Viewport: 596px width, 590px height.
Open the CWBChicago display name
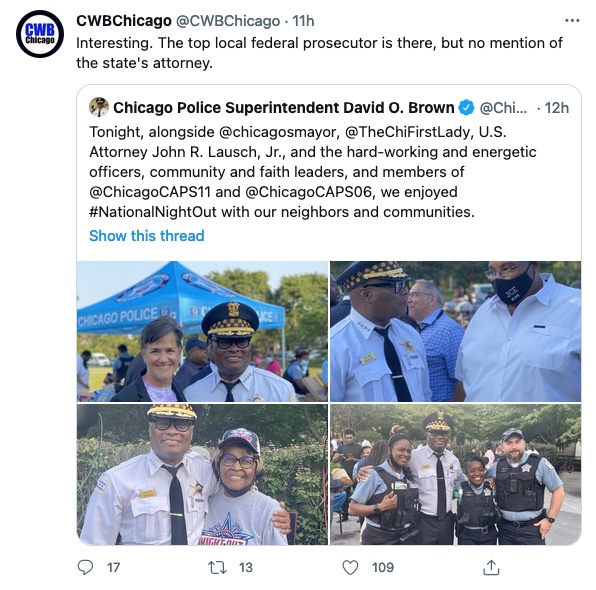pos(124,21)
